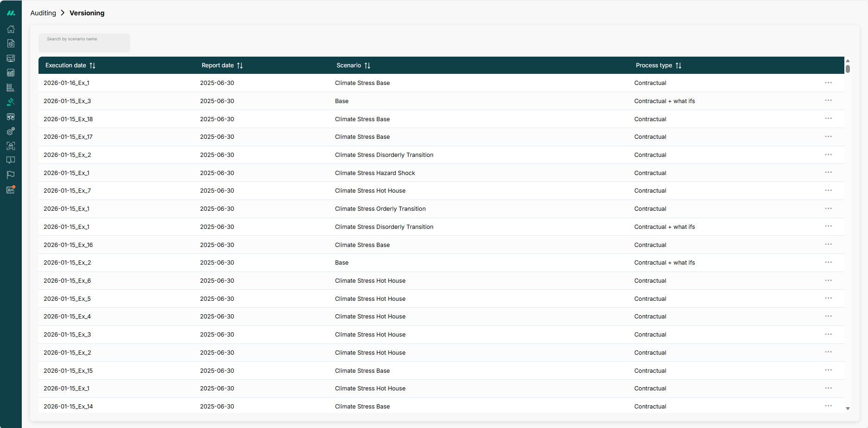Open the ID card icon with notification dot
Screen dimensions: 868x428
click(11, 190)
